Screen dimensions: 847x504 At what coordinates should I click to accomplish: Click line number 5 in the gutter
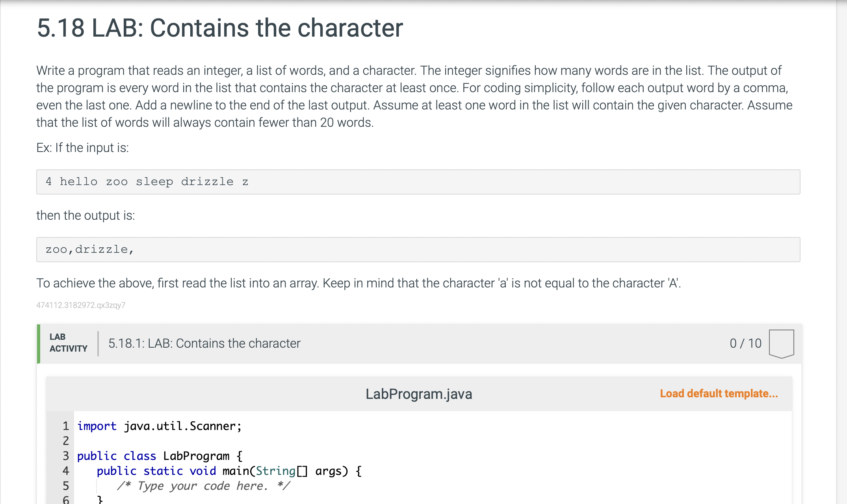click(x=66, y=486)
